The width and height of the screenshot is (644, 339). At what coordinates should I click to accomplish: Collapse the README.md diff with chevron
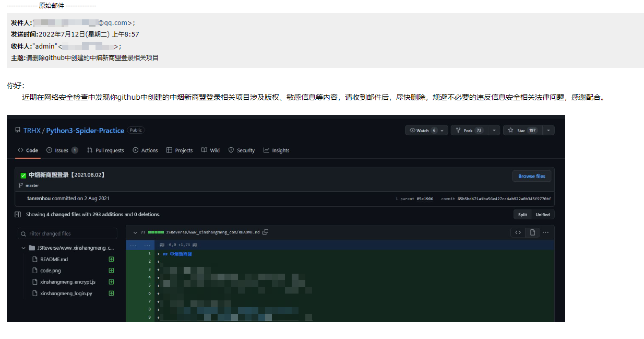click(135, 232)
